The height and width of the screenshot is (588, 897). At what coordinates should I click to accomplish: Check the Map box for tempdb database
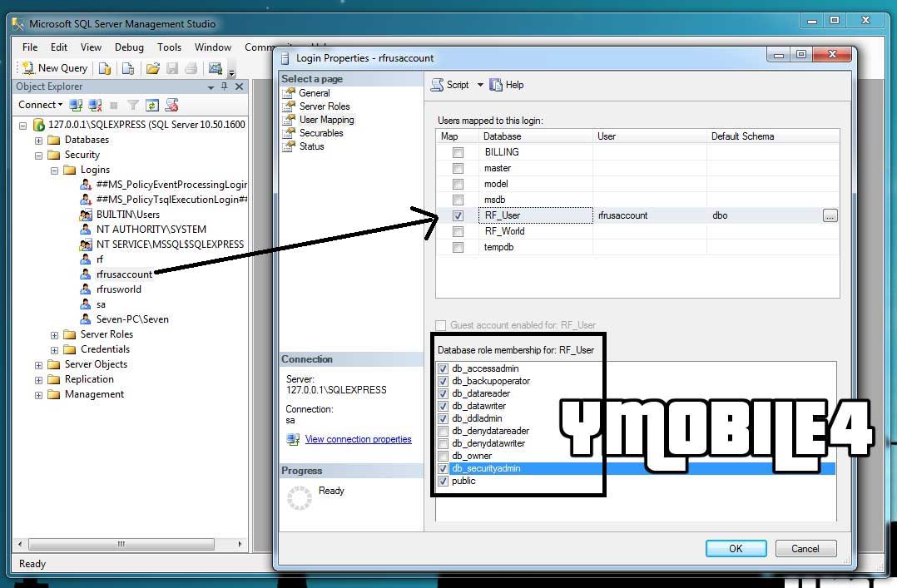tap(458, 247)
